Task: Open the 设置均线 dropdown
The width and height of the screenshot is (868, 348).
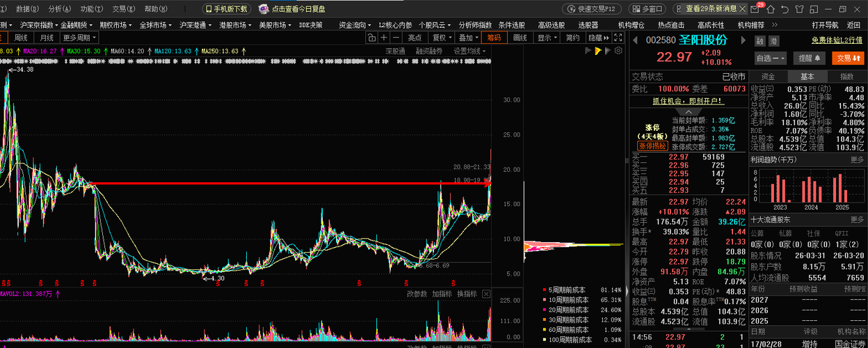Action: click(469, 51)
